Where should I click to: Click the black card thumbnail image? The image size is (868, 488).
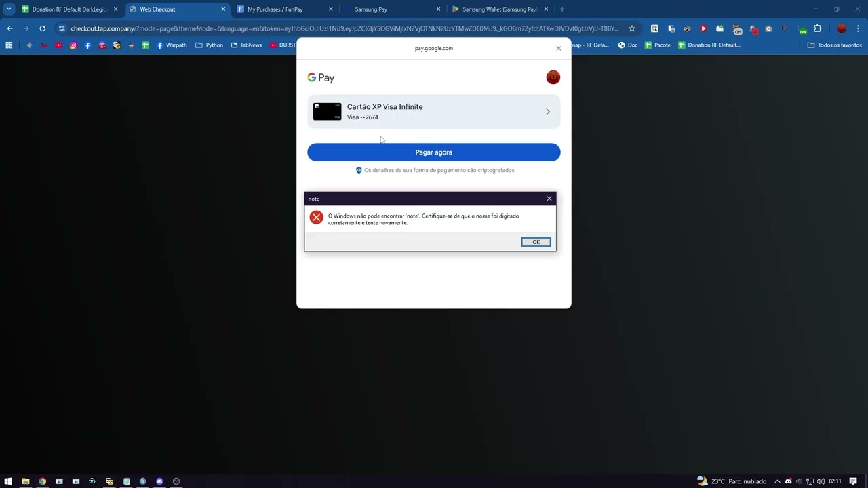coord(327,112)
